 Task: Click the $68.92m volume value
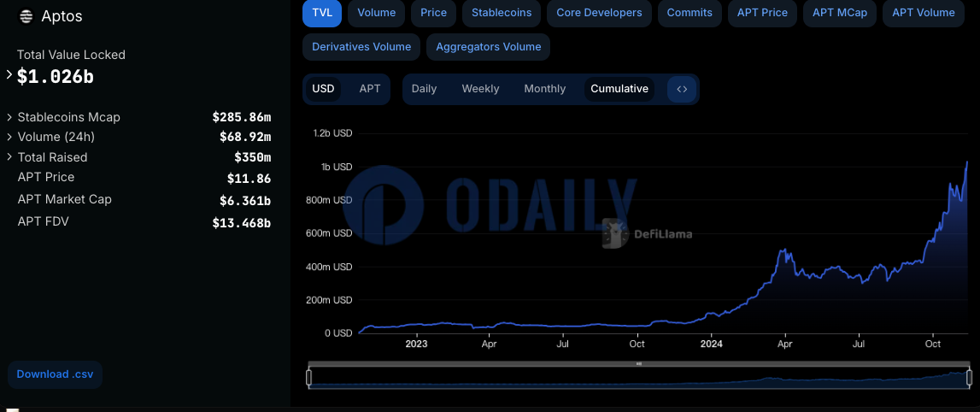pyautogui.click(x=245, y=136)
